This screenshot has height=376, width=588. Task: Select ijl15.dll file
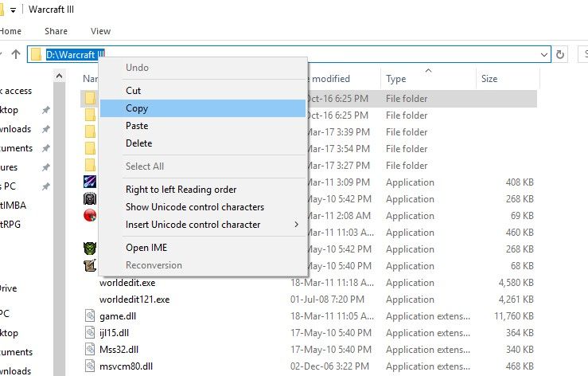click(x=114, y=333)
